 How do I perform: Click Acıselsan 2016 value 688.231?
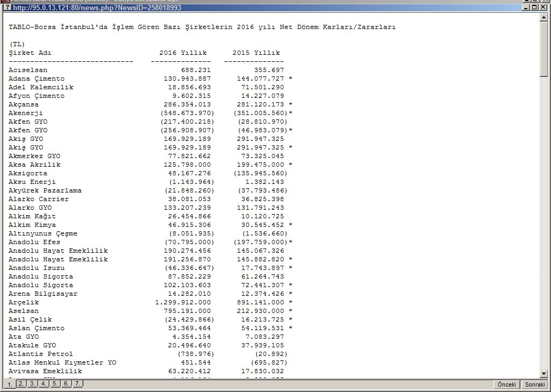pos(196,70)
